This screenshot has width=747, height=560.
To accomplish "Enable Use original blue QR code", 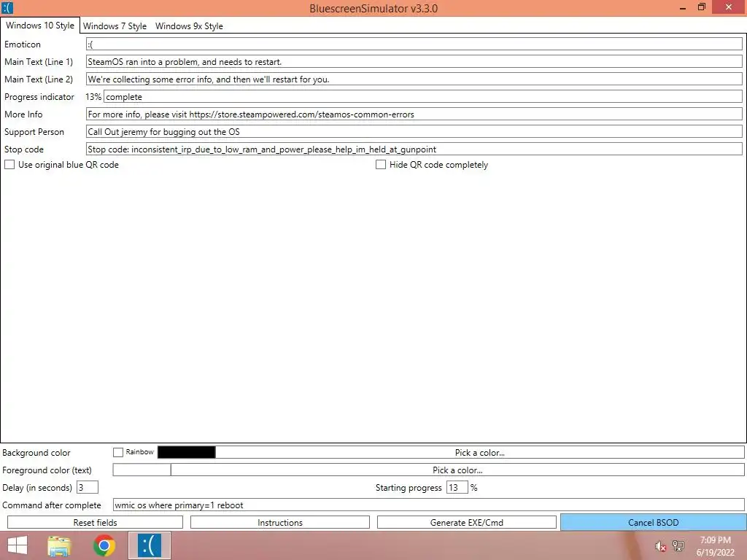I will coord(9,165).
